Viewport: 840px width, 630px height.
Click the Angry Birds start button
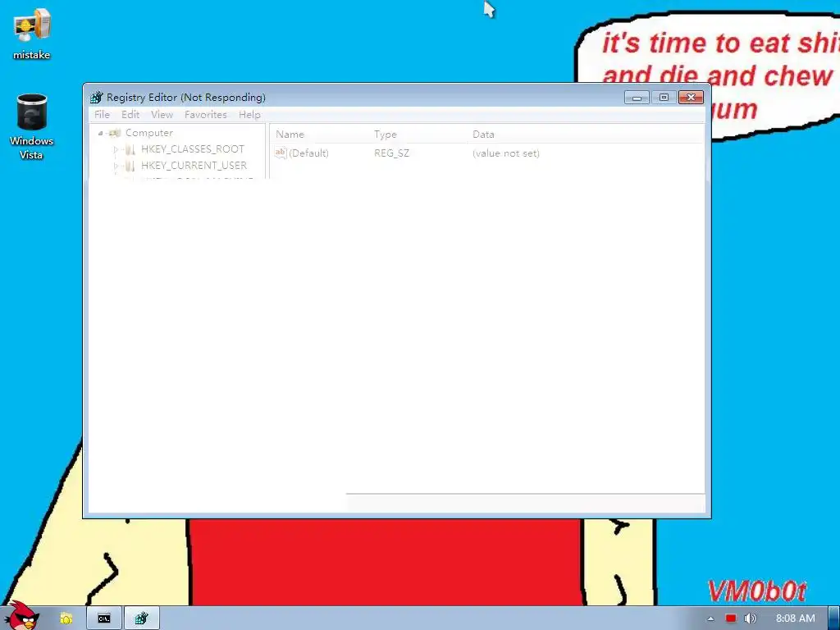[x=21, y=615]
